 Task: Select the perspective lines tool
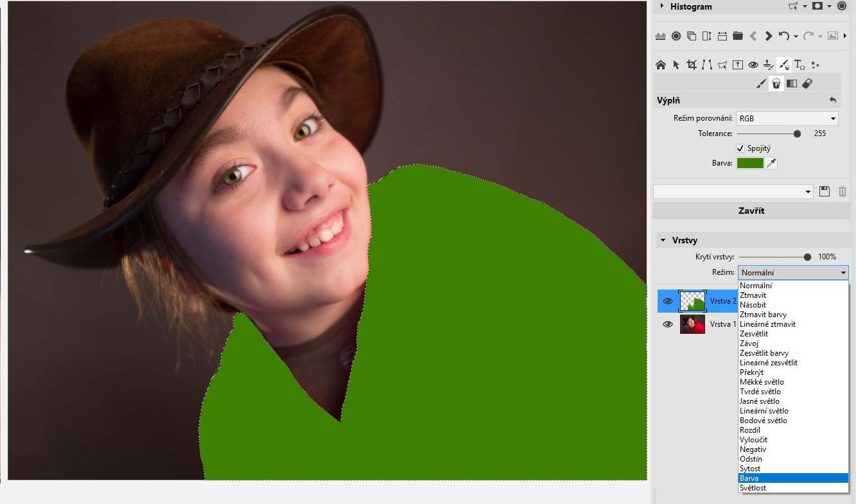(x=706, y=65)
